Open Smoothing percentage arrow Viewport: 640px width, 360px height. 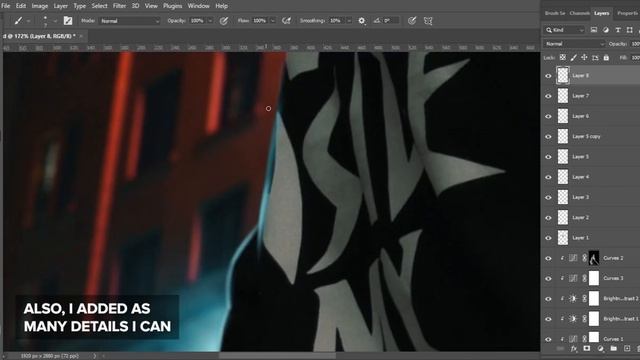tap(349, 21)
